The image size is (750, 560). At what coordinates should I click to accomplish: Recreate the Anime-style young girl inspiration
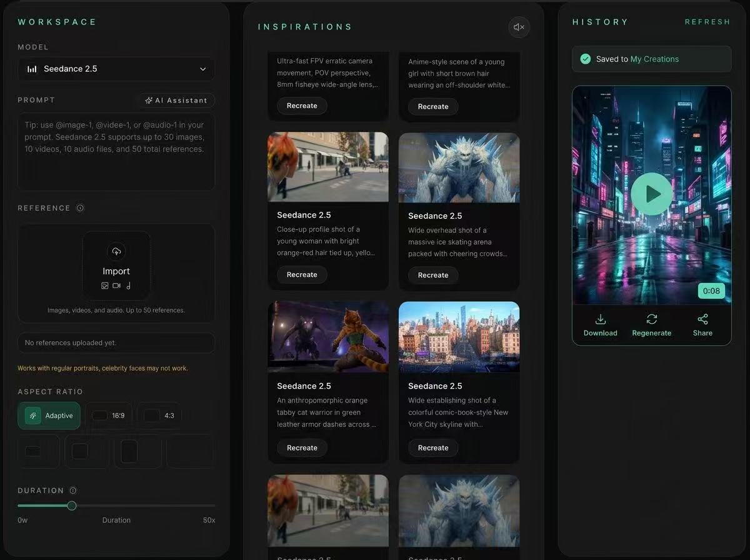point(433,106)
